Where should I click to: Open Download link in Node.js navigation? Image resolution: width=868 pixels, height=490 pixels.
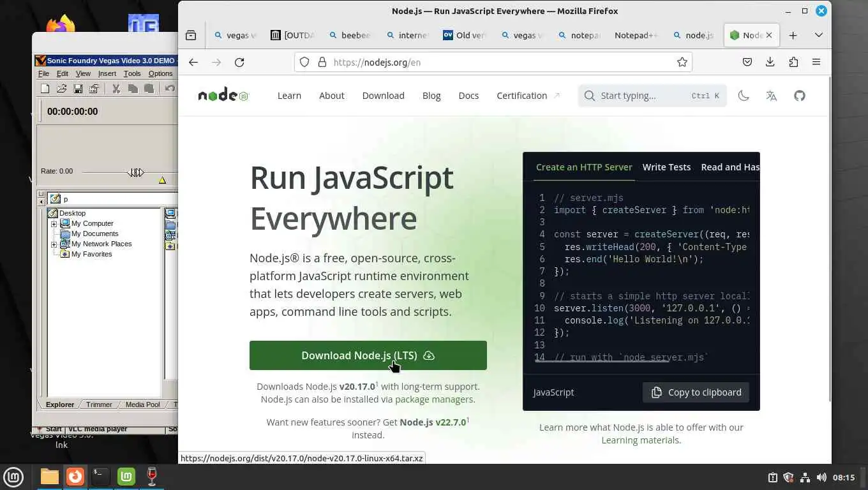383,96
